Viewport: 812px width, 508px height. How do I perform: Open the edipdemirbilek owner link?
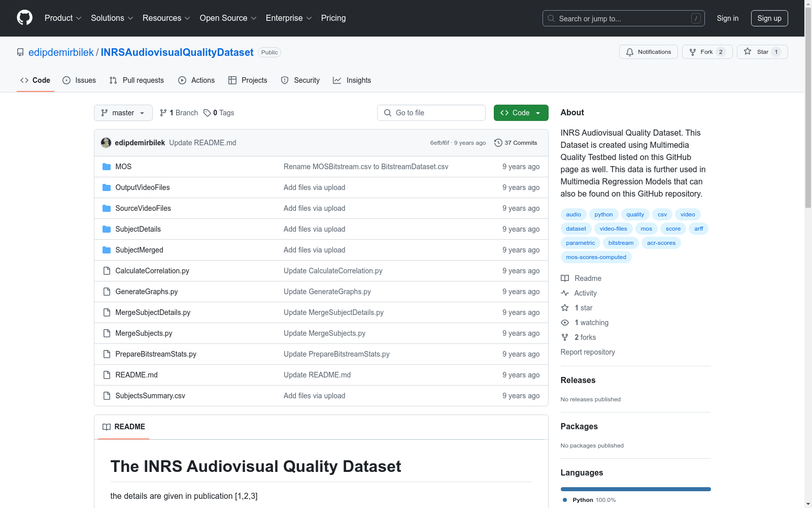(x=61, y=52)
